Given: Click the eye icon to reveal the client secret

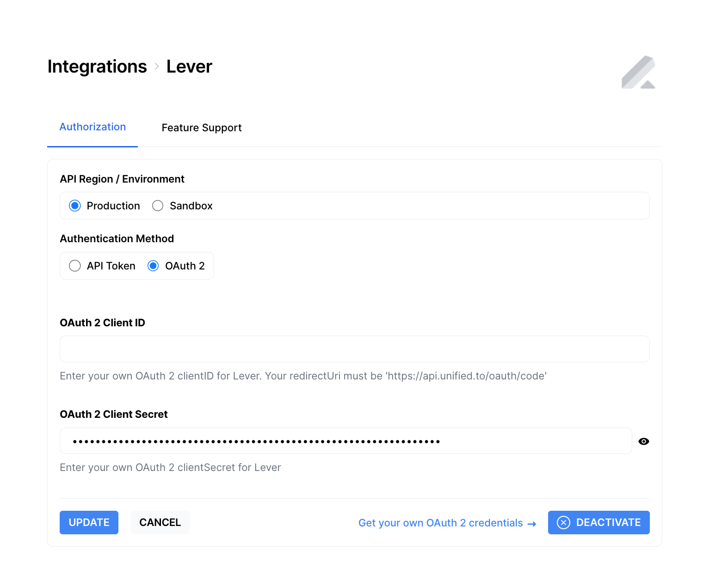Looking at the screenshot, I should 644,441.
